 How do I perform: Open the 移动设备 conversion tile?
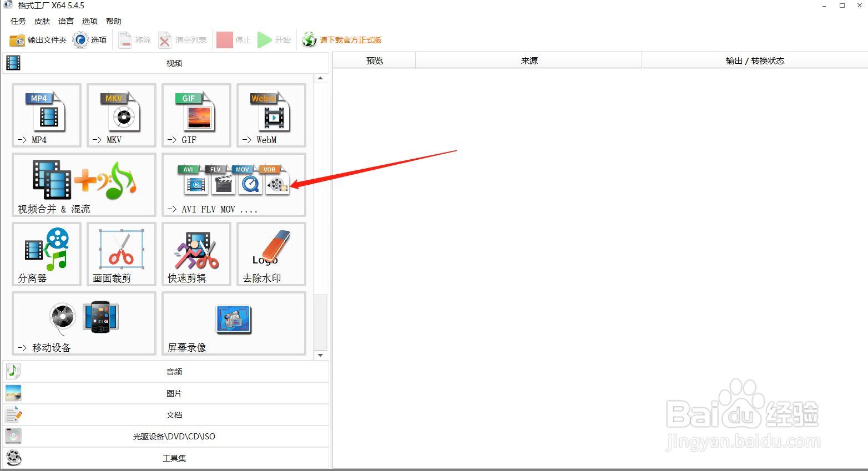[x=84, y=323]
